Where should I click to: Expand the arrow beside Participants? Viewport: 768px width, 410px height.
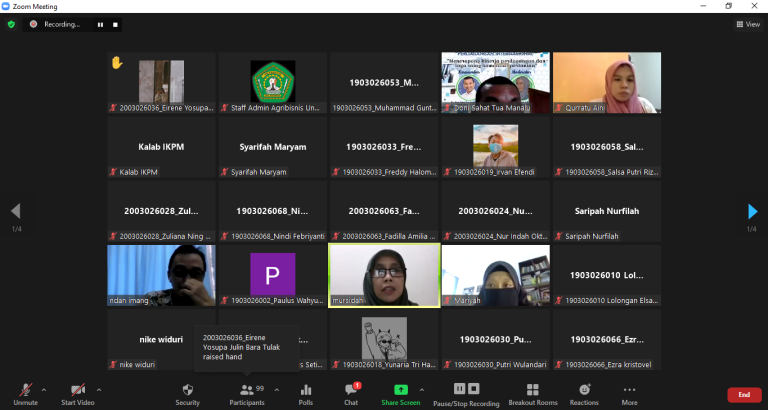[x=277, y=390]
